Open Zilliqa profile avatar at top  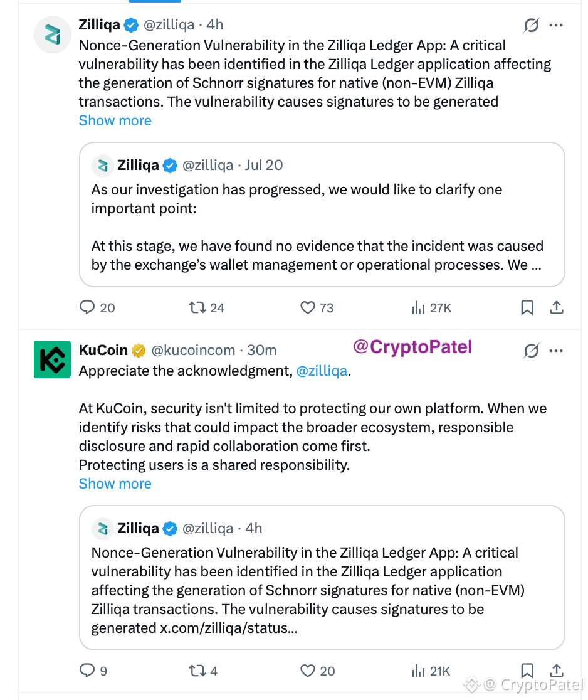[53, 35]
